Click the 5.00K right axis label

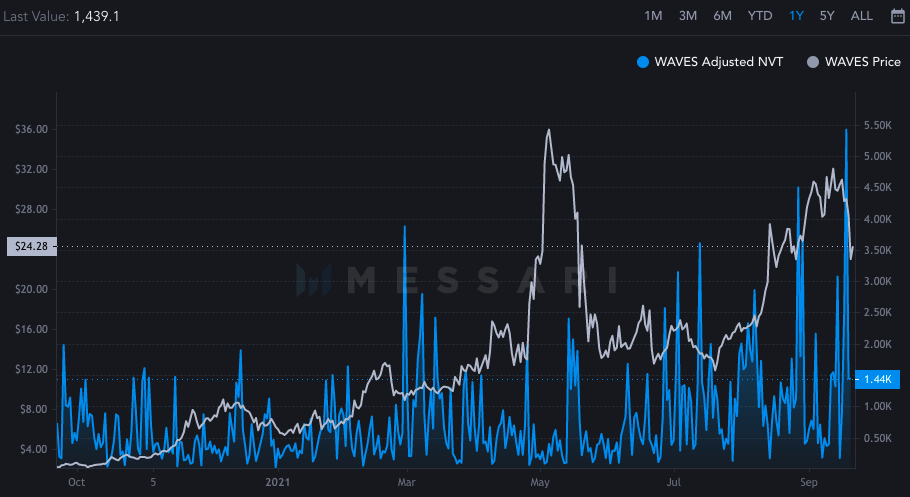click(878, 156)
